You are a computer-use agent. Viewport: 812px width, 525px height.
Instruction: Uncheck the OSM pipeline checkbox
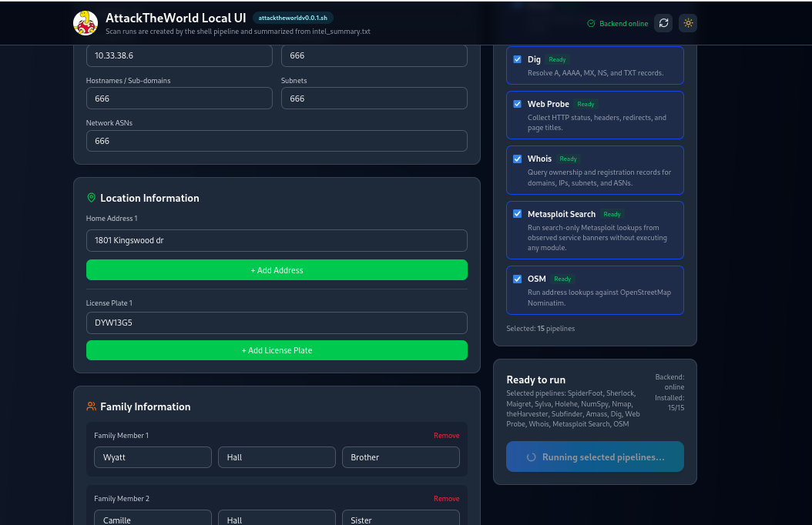pos(517,279)
